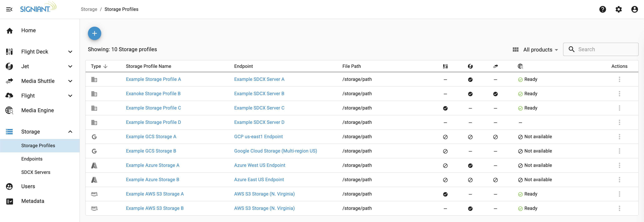Open actions menu for Example GCS Storage A
Viewport: 644px width, 222px height.
[x=619, y=137]
